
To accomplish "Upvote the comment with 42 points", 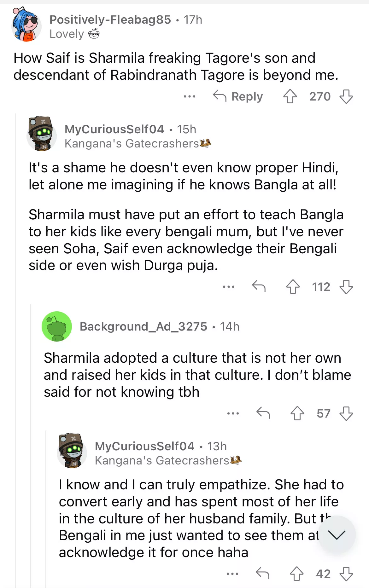I will click(296, 574).
